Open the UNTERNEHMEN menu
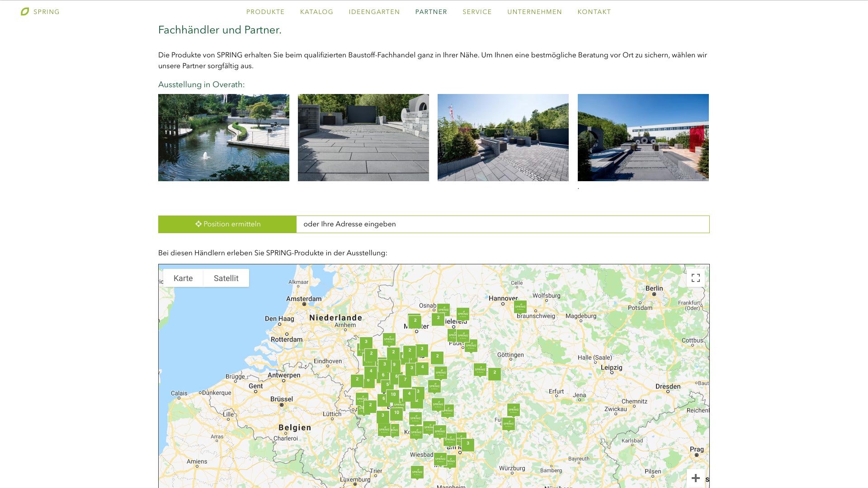Image resolution: width=868 pixels, height=488 pixels. 534,12
